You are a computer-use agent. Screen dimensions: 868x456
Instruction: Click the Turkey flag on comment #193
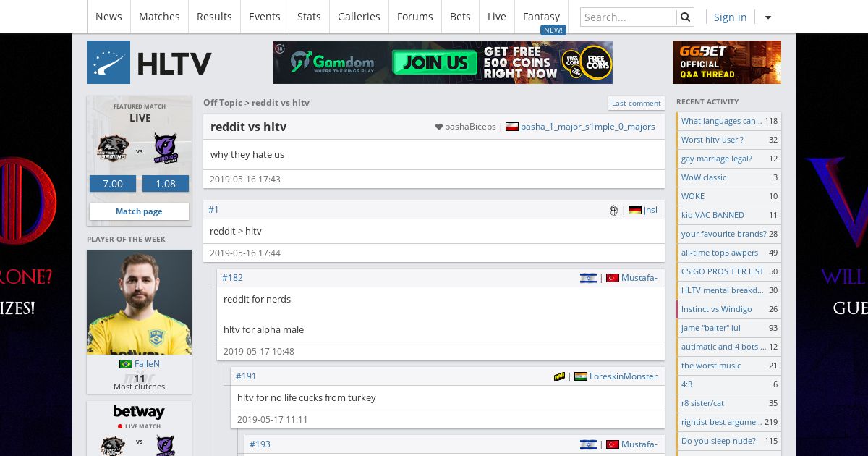[613, 444]
